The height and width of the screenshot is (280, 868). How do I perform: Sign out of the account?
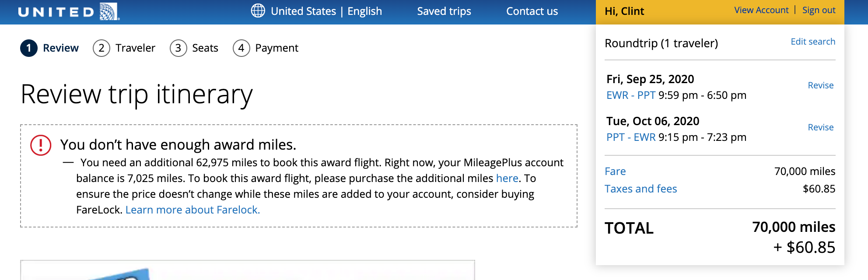(819, 10)
